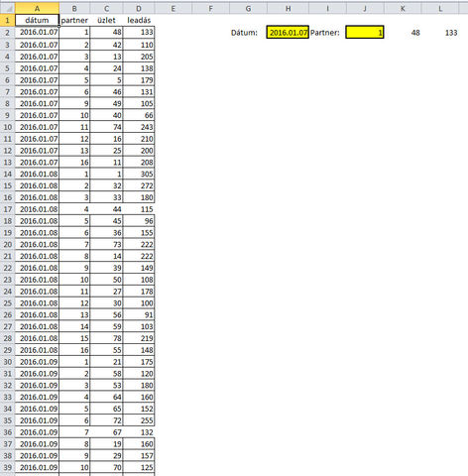Select row 30 header
The width and height of the screenshot is (468, 476).
pyautogui.click(x=7, y=362)
